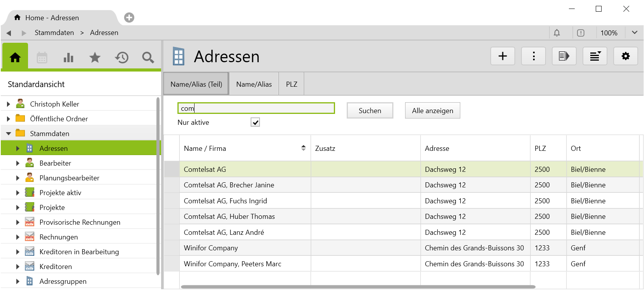Click the horizontal scrollbar below the table
The height and width of the screenshot is (290, 644).
(358, 287)
